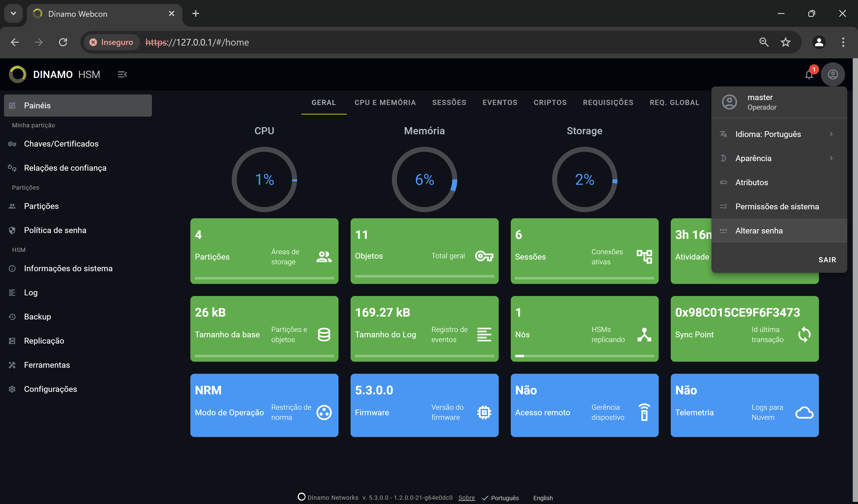This screenshot has width=858, height=504.
Task: Switch to the GERAL tab
Action: (324, 103)
